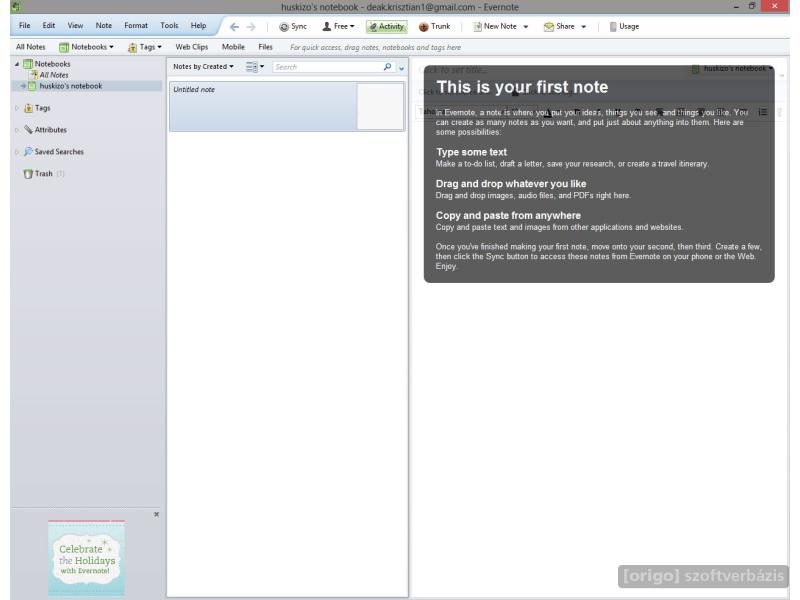The height and width of the screenshot is (600, 800).
Task: Open the Celebrate the Holidays promotion
Action: click(x=87, y=558)
